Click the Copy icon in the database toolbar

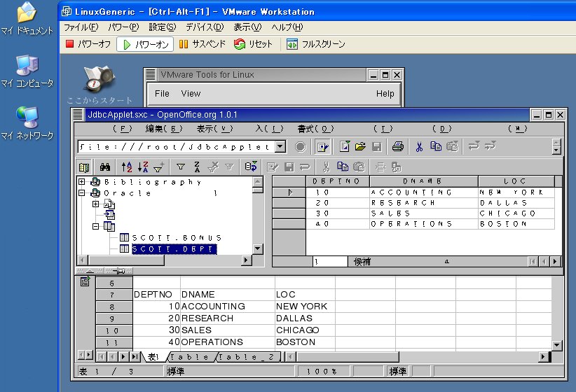(x=343, y=167)
